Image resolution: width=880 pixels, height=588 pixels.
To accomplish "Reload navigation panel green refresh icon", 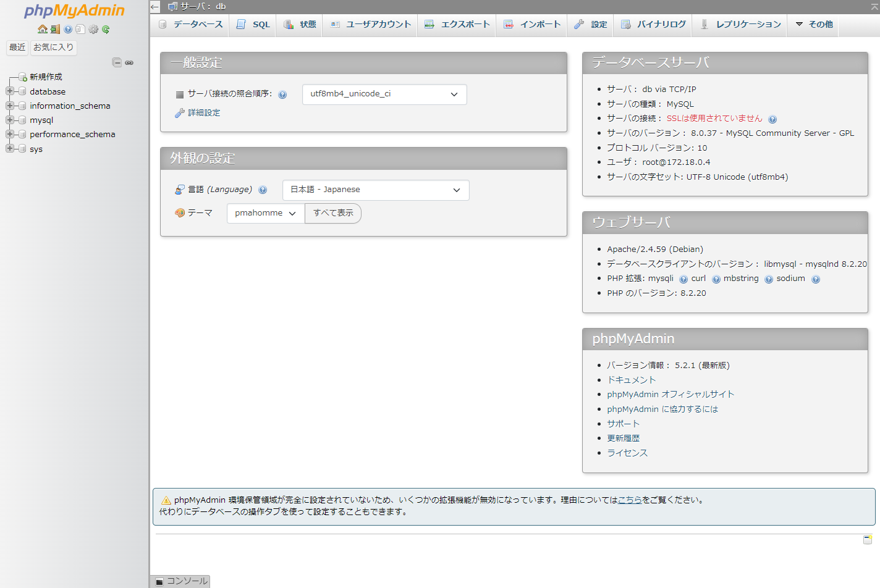I will coord(106,29).
